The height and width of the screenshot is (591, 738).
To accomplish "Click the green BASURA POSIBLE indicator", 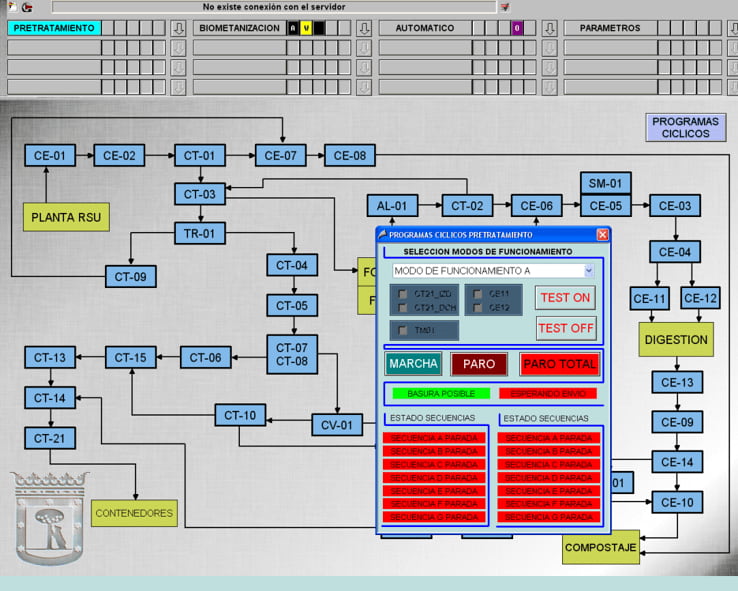I will point(440,393).
